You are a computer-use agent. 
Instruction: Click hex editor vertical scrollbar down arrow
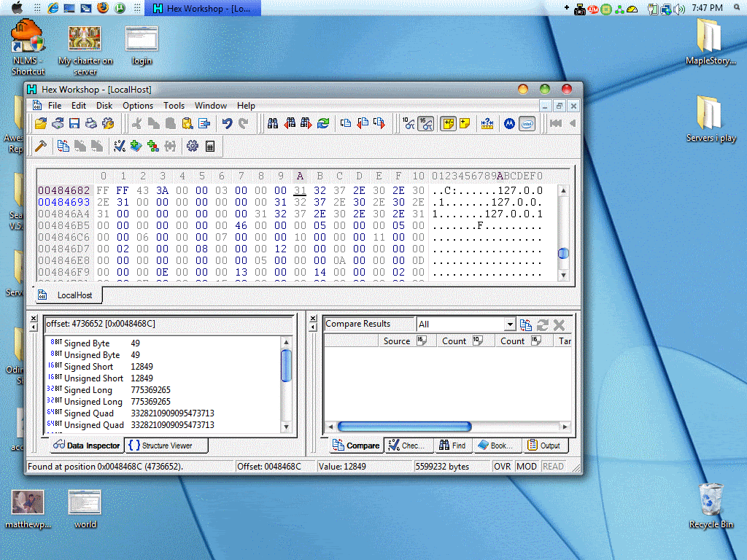[563, 275]
